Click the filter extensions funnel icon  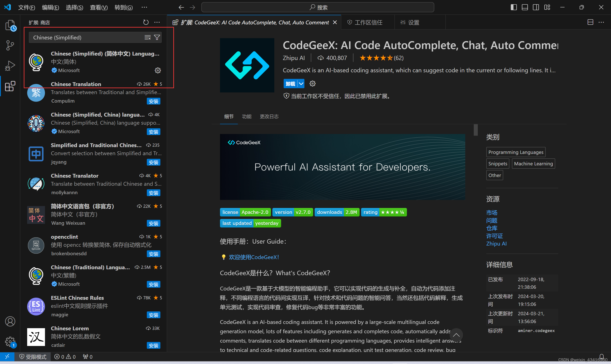coord(157,37)
